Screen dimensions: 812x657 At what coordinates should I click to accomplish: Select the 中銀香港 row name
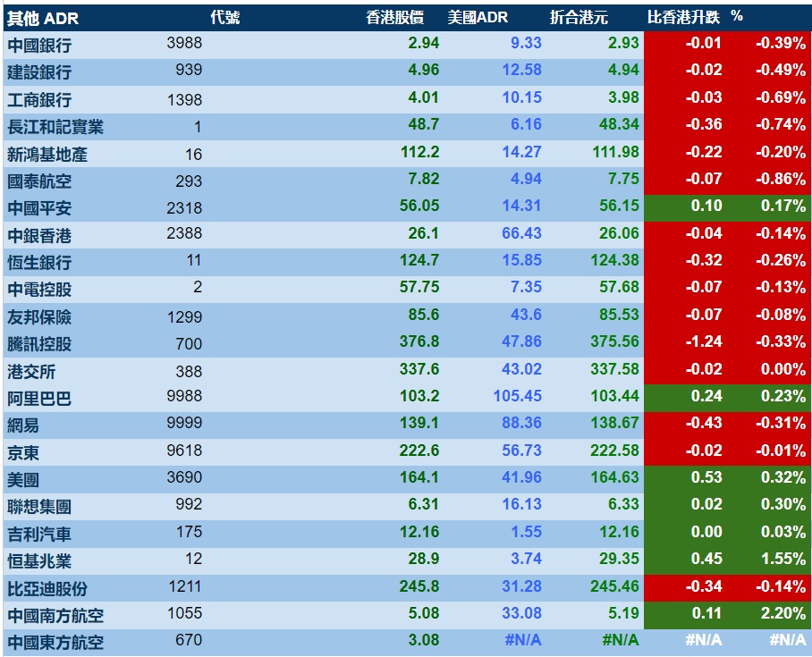click(39, 236)
